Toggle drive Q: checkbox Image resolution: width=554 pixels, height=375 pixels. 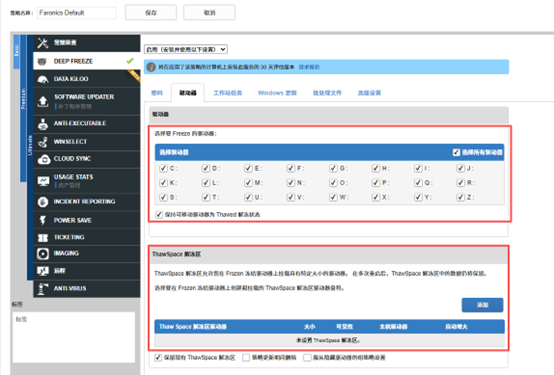[x=418, y=183]
